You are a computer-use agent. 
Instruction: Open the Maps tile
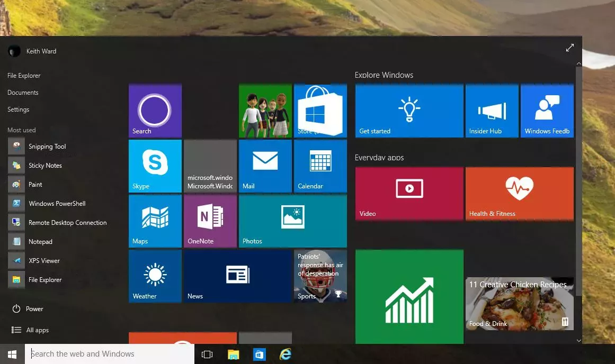click(155, 221)
